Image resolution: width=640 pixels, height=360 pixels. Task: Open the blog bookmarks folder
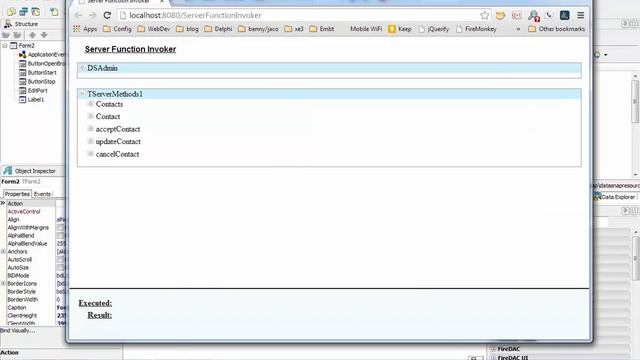point(187,29)
